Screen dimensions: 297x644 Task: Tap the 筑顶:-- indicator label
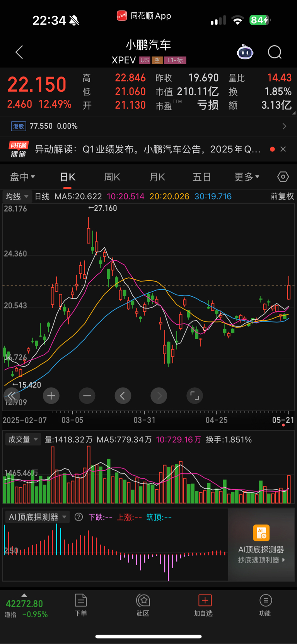[x=159, y=517]
